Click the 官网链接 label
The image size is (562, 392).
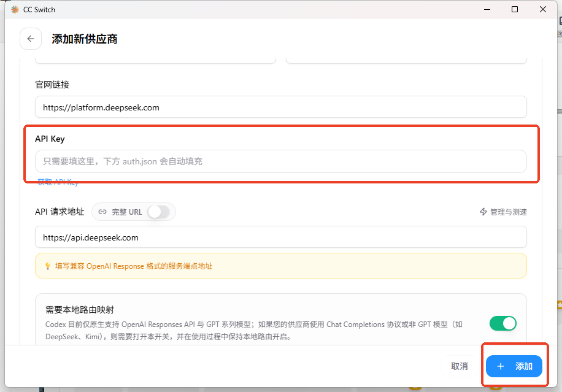tap(52, 85)
